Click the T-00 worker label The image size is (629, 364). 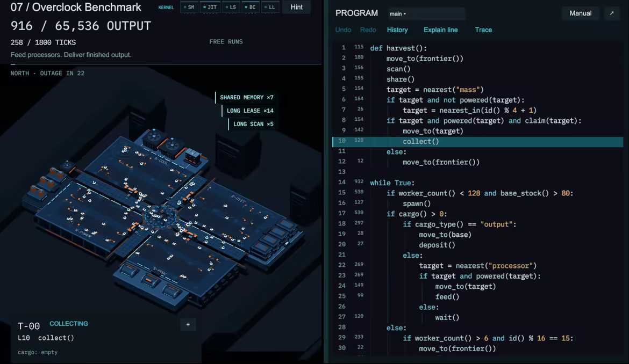(x=28, y=326)
